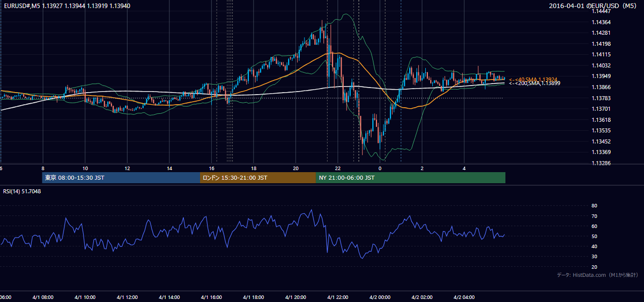Click the 4/1 22:00 date label
This screenshot has width=644, height=302.
(x=337, y=297)
